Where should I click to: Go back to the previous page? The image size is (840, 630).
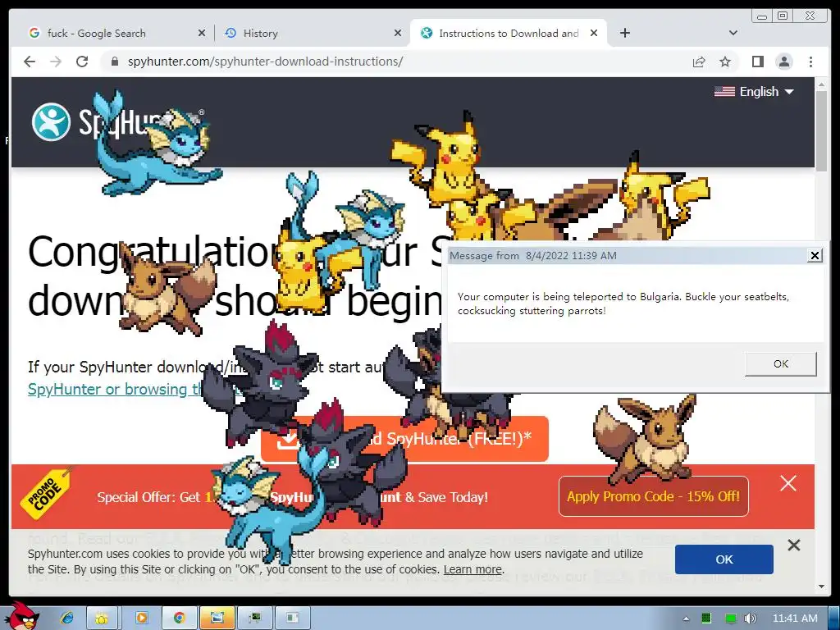coord(30,62)
